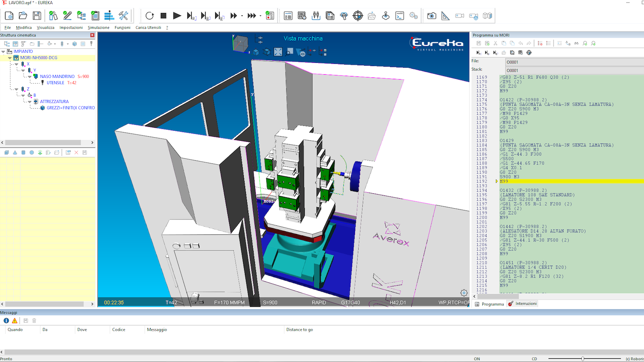Screen dimensions: 644x362
Task: Toggle the view visibility eye icon
Action: pos(301,52)
